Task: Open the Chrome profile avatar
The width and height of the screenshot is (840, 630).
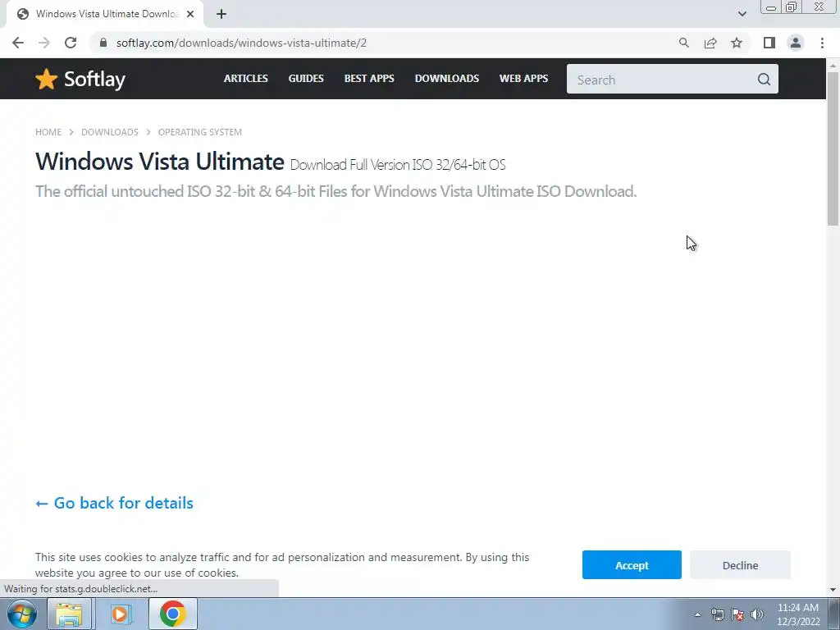Action: (x=796, y=43)
